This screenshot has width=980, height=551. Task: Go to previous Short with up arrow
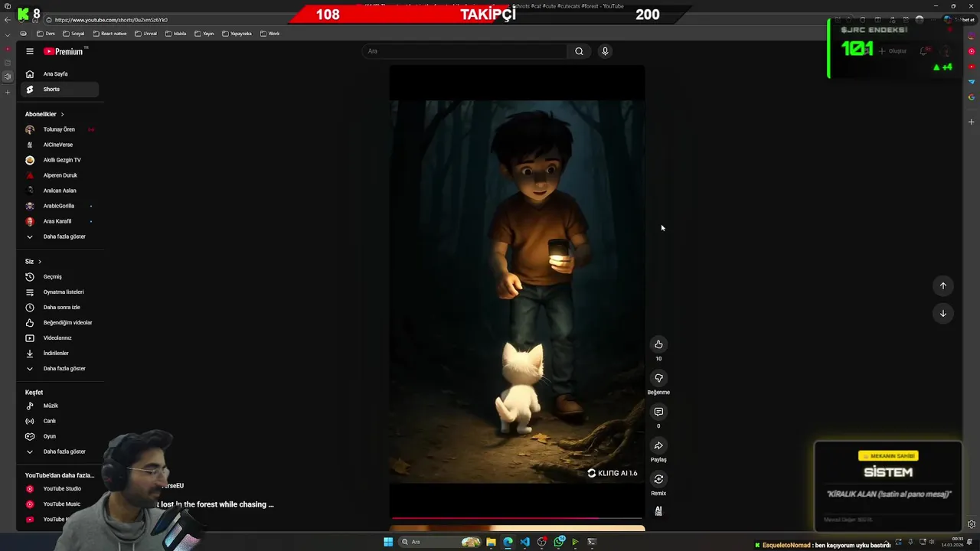point(943,285)
